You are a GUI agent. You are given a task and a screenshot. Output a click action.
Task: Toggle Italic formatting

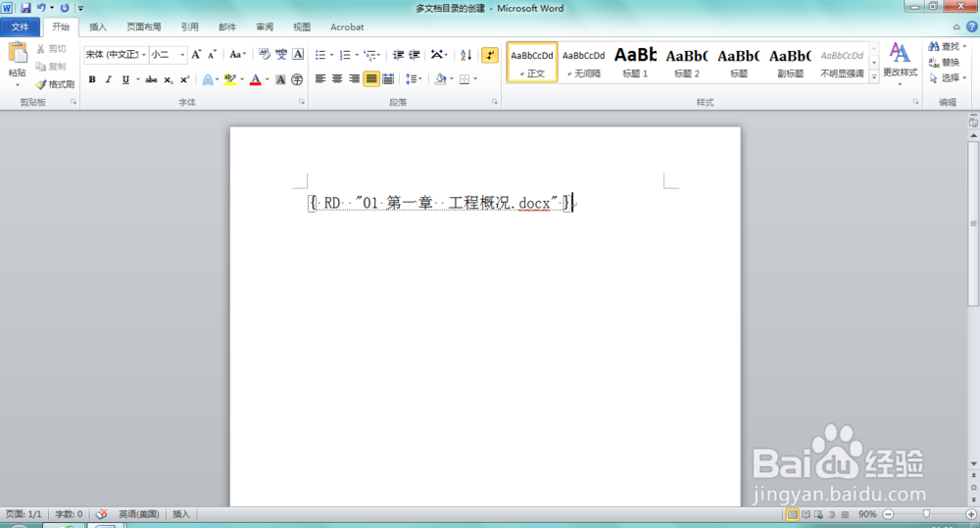[108, 80]
